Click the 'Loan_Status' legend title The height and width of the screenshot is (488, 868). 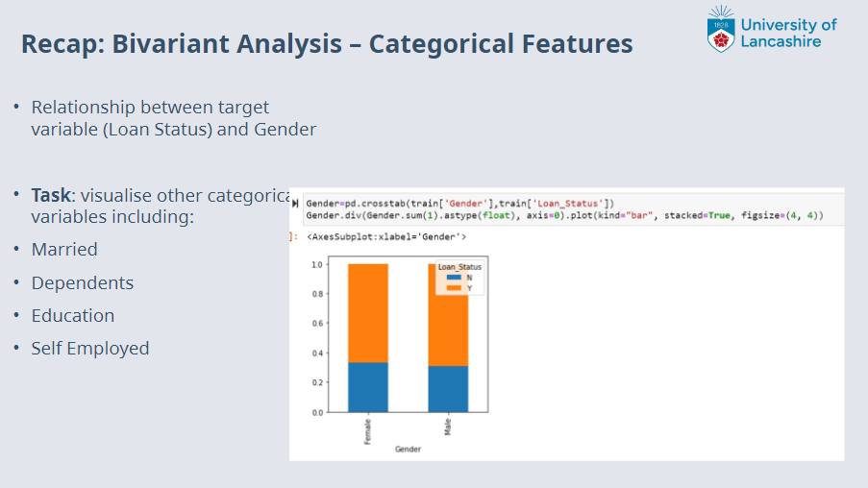pos(459,267)
